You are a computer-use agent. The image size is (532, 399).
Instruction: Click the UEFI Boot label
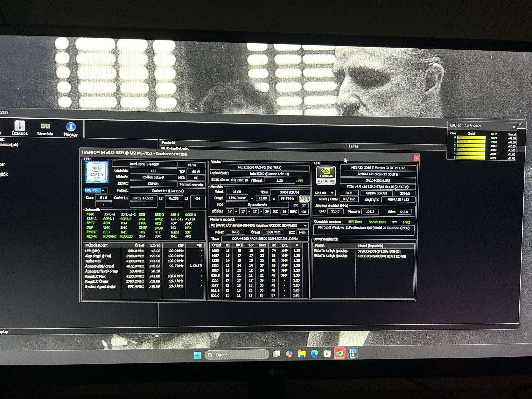pyautogui.click(x=355, y=222)
